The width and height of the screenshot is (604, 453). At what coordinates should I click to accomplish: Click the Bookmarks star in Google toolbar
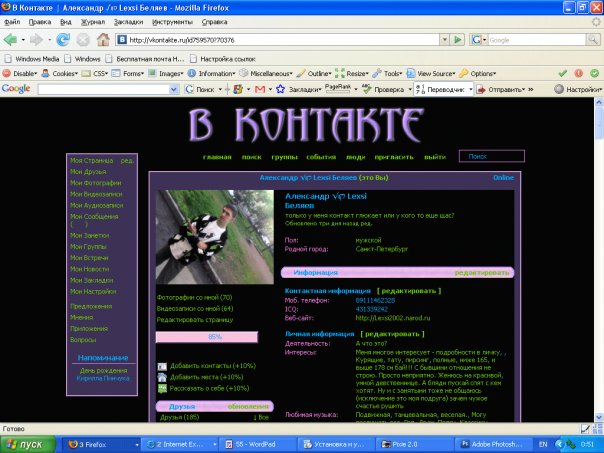280,89
